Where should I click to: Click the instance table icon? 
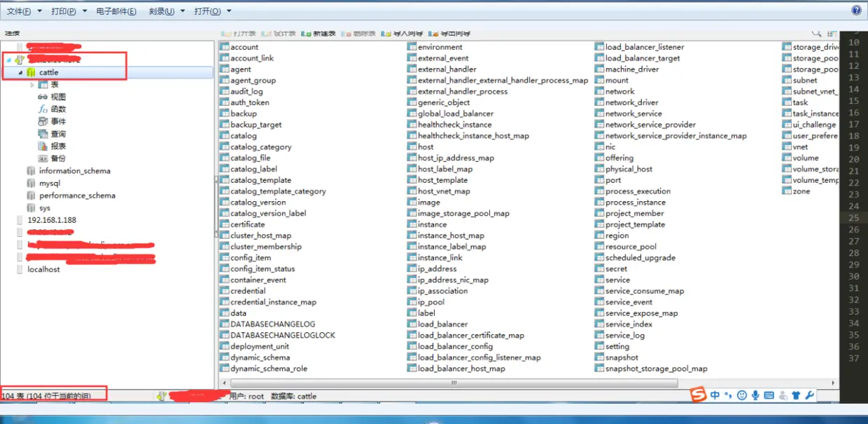click(412, 224)
